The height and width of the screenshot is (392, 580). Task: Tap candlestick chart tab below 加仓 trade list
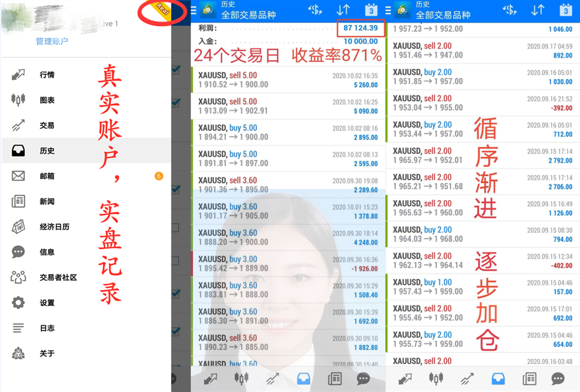pos(436,378)
